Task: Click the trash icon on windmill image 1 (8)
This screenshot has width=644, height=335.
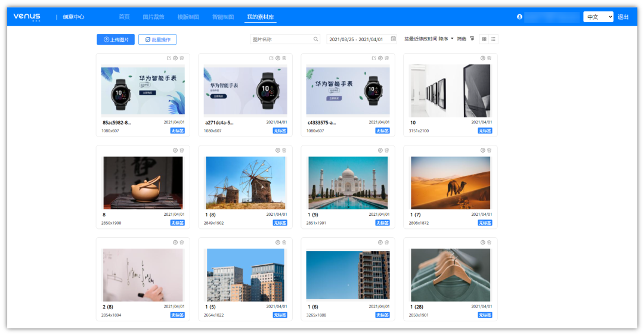Action: click(284, 150)
